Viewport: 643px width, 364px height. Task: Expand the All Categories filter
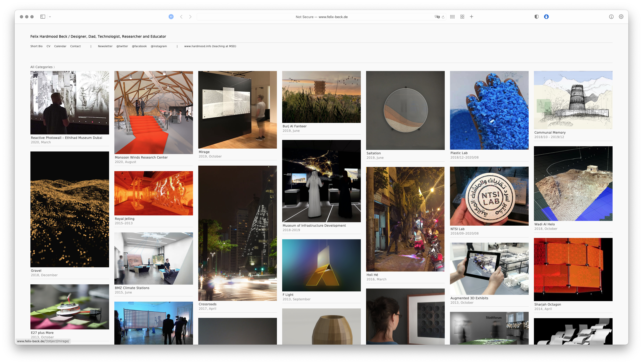[42, 67]
